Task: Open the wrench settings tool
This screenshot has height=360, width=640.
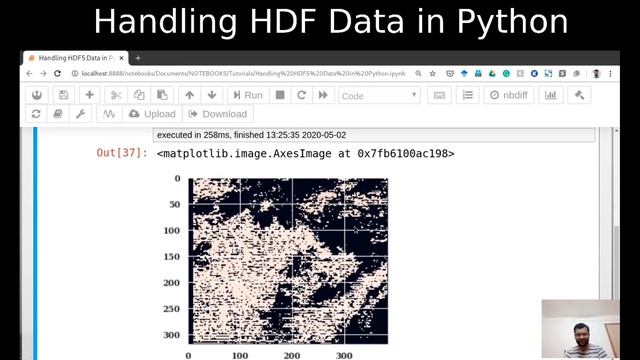Action: [80, 114]
